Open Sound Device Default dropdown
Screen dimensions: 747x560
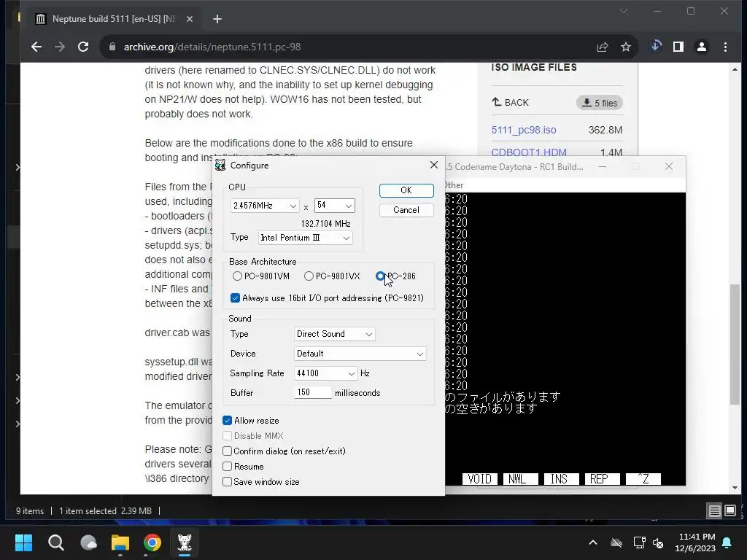click(360, 354)
